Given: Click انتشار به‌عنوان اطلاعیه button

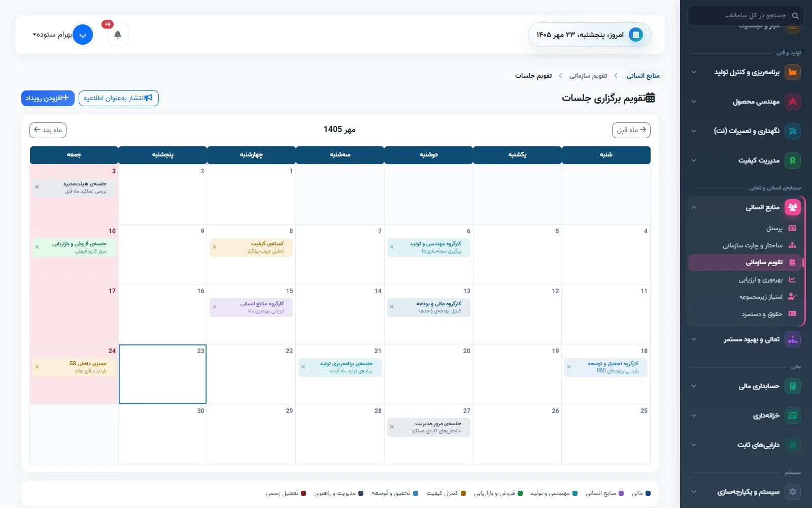Looking at the screenshot, I should [119, 98].
